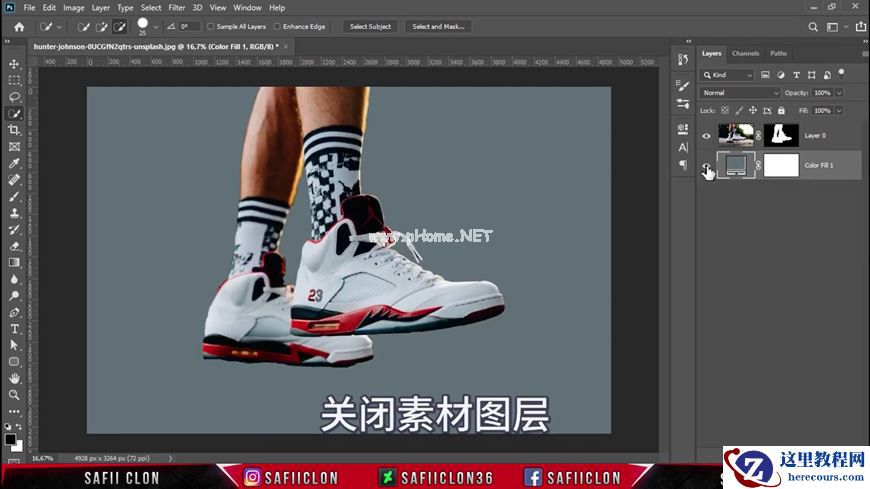Click the Select Subject button
870x489 pixels.
point(370,27)
